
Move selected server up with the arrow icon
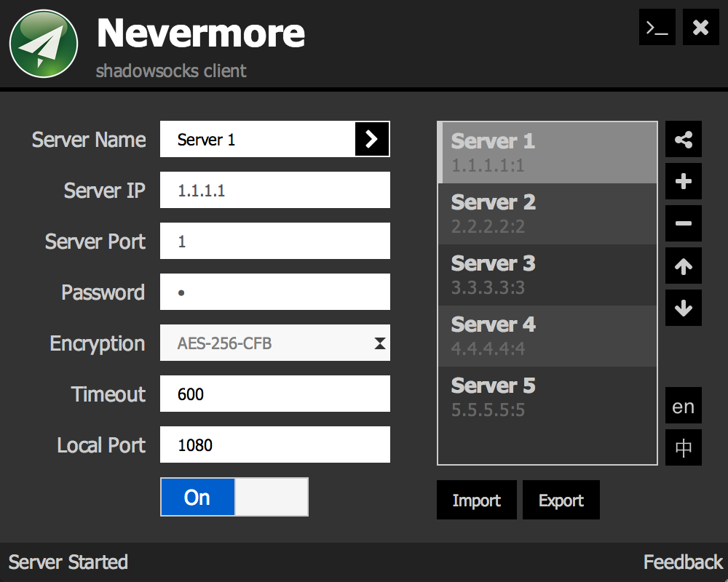point(684,266)
